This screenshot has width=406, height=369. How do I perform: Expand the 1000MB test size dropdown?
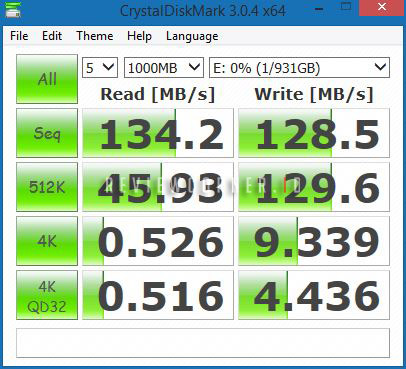tap(164, 68)
